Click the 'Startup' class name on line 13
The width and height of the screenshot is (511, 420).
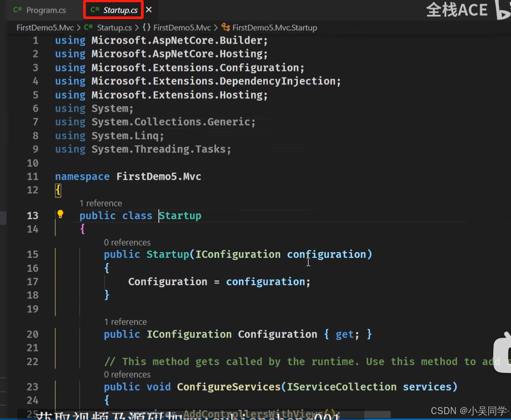click(x=180, y=216)
